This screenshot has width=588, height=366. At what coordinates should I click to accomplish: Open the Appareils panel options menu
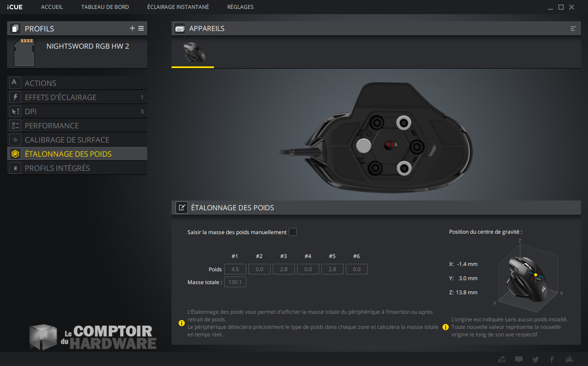[573, 28]
